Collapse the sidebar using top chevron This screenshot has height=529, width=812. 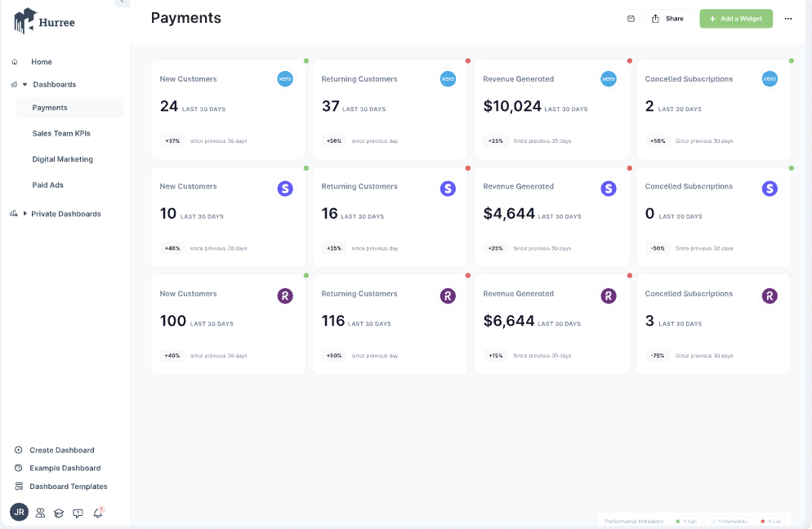coord(122,2)
